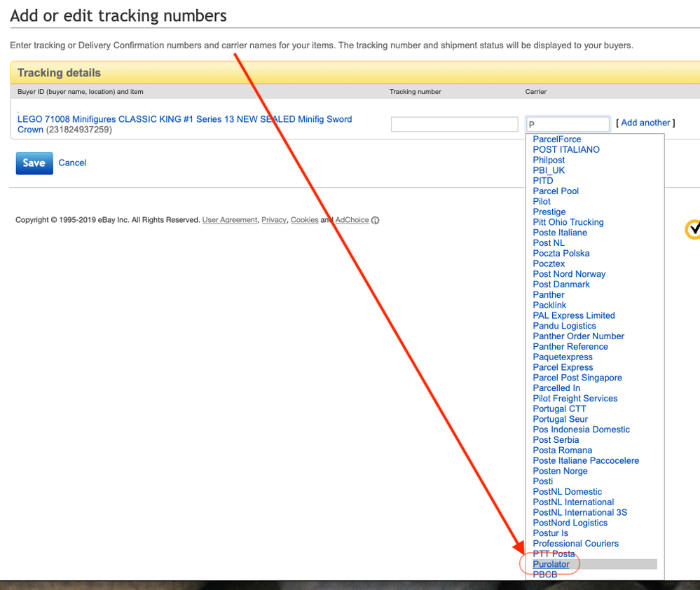Click the Norton checkmark badge icon

[x=692, y=229]
